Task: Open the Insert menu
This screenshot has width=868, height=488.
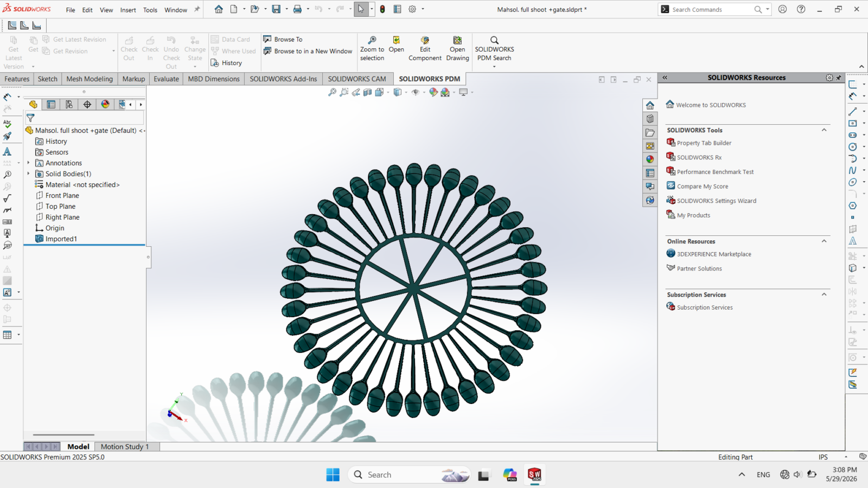Action: coord(128,10)
